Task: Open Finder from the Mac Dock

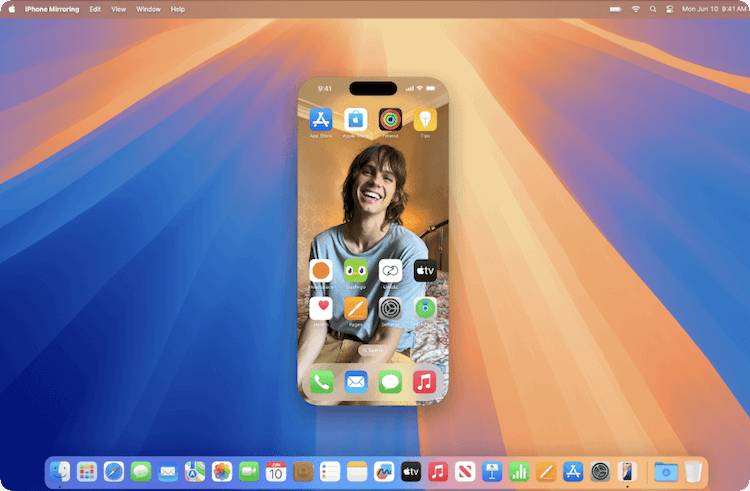Action: (60, 472)
